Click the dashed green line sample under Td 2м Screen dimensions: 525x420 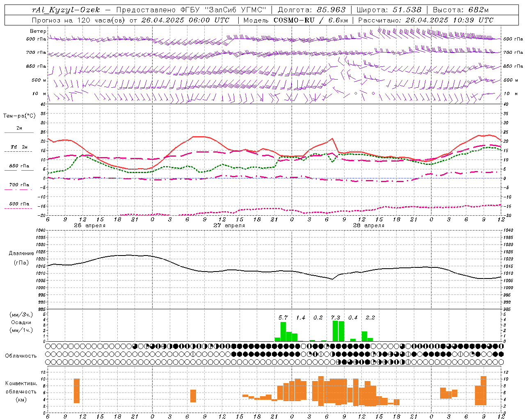(18, 152)
